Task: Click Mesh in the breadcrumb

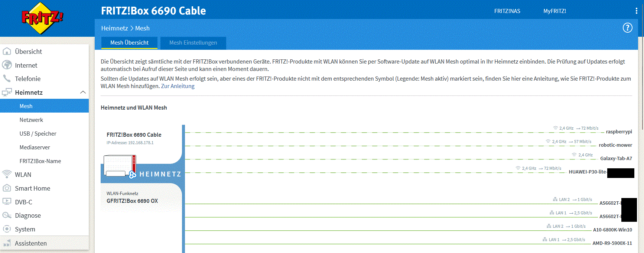Action: pos(142,28)
